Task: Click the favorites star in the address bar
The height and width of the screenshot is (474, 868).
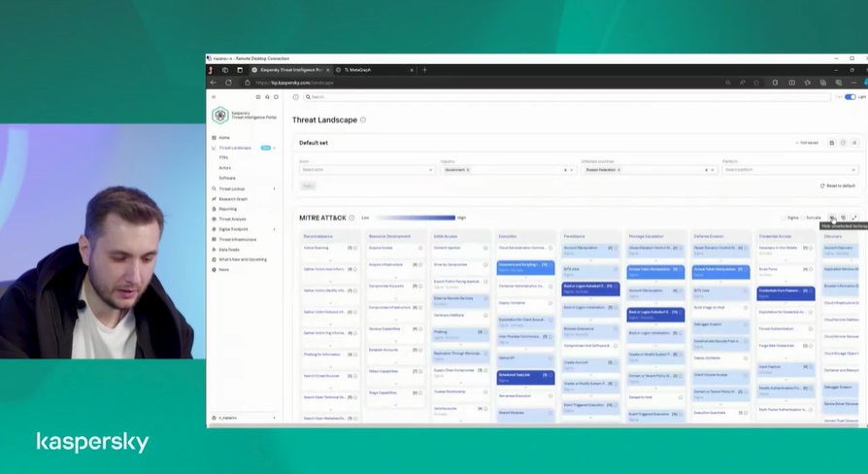Action: [x=756, y=83]
